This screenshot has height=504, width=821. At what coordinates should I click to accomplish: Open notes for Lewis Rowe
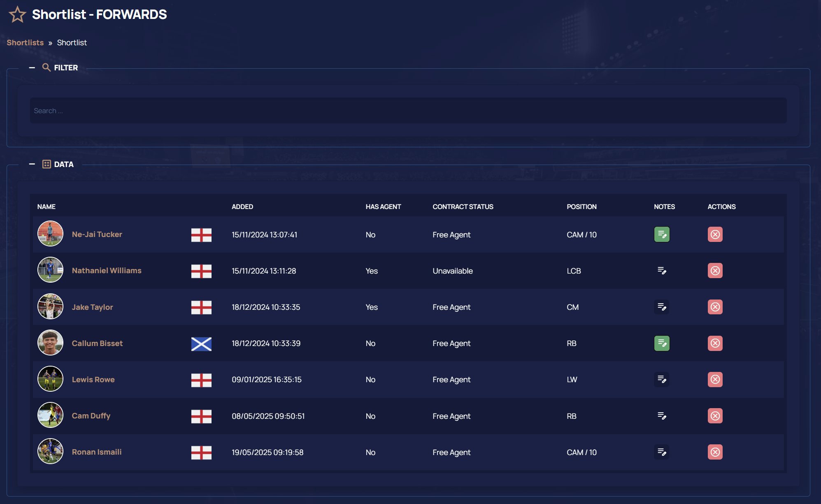661,379
